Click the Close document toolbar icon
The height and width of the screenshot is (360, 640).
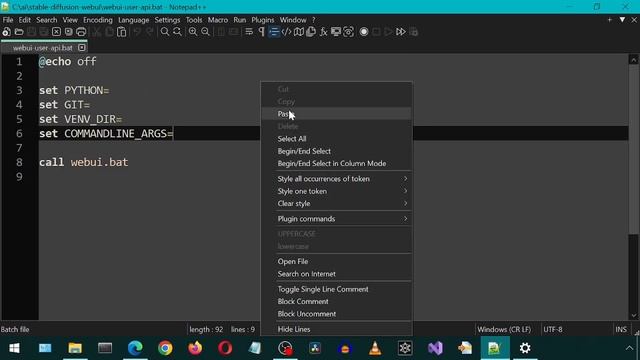point(56,32)
